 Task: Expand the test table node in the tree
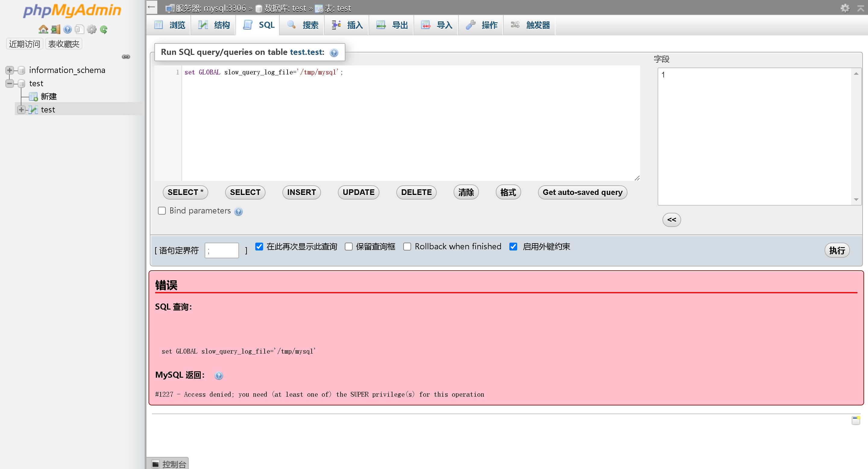pyautogui.click(x=21, y=109)
